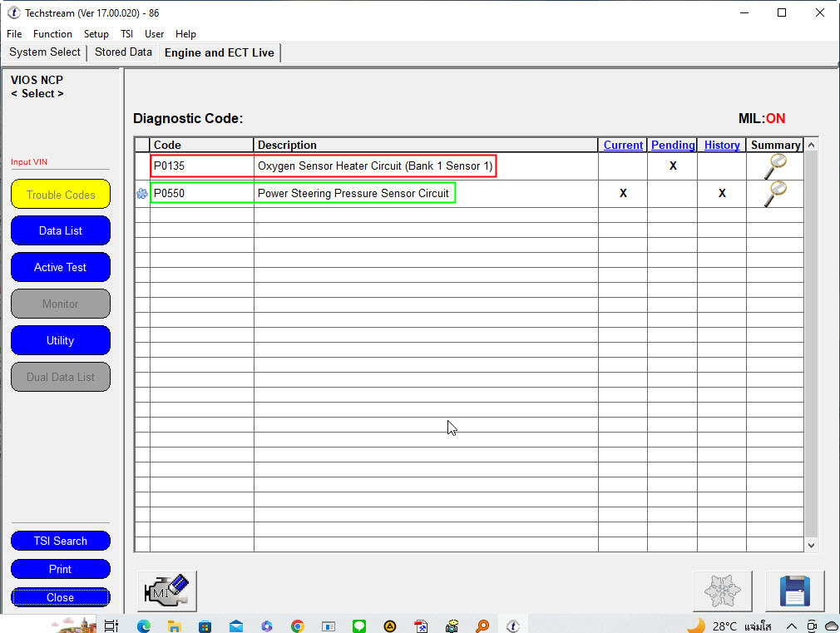
Task: Click Oxygen Sensor Heater Circuit description
Action: [375, 166]
